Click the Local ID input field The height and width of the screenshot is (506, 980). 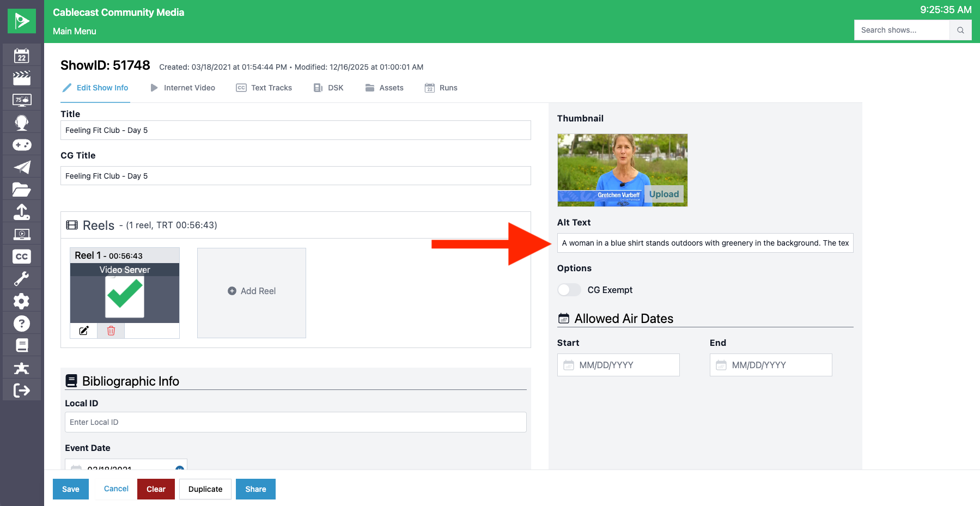point(296,422)
